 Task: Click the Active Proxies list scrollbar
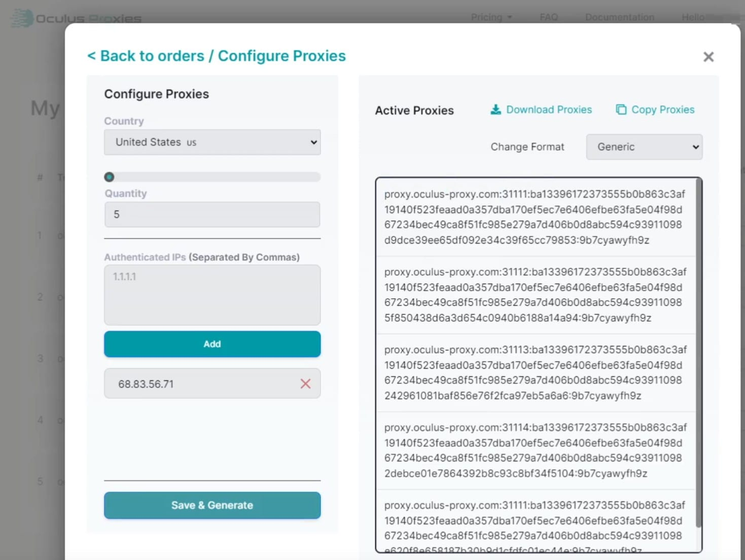coord(699,355)
